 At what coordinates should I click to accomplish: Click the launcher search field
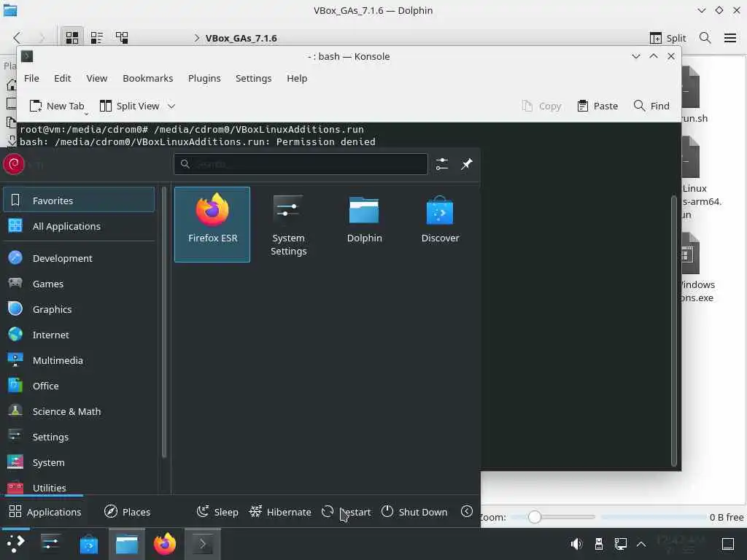[301, 164]
